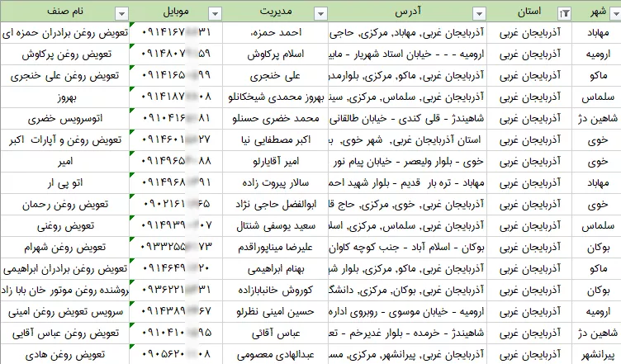Select manager cell عباس آقائی
The image size is (621, 364).
(x=276, y=333)
